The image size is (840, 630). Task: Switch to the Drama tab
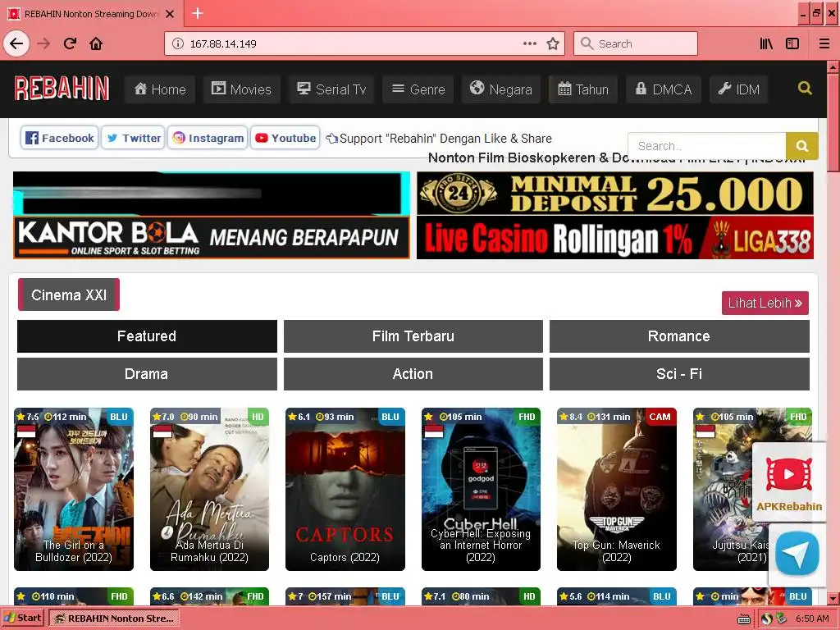147,374
